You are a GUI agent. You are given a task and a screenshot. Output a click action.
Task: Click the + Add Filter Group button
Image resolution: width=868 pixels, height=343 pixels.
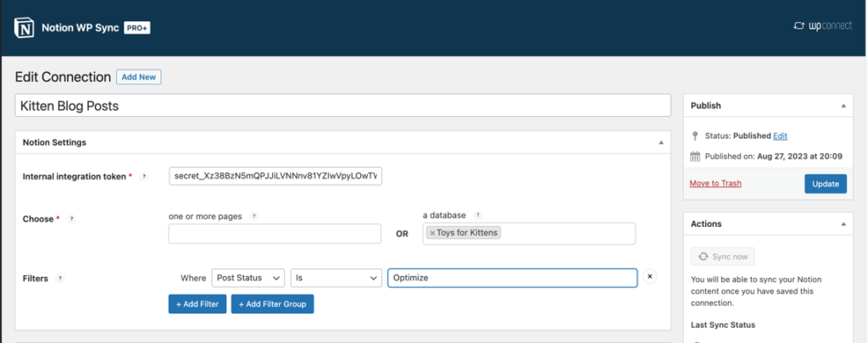(272, 304)
